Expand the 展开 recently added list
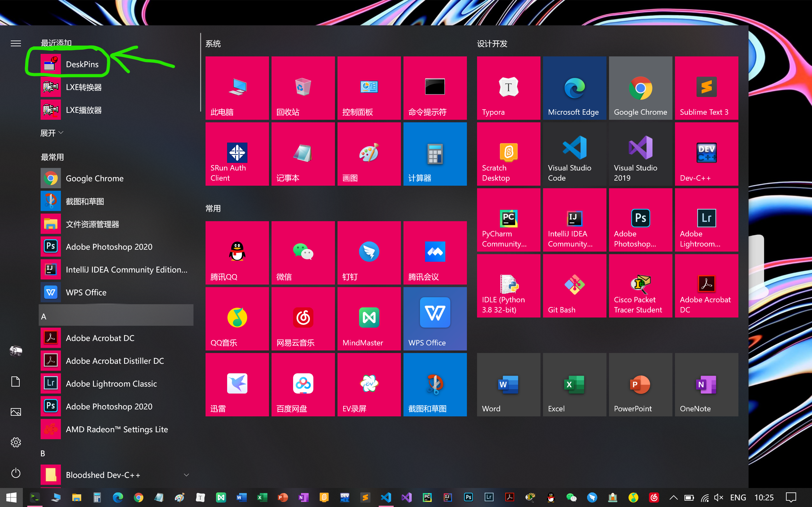 click(52, 133)
